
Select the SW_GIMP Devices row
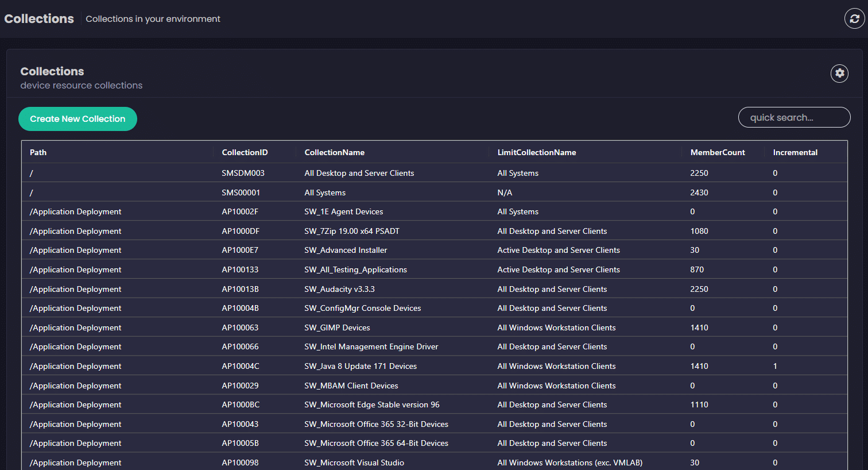tap(337, 328)
